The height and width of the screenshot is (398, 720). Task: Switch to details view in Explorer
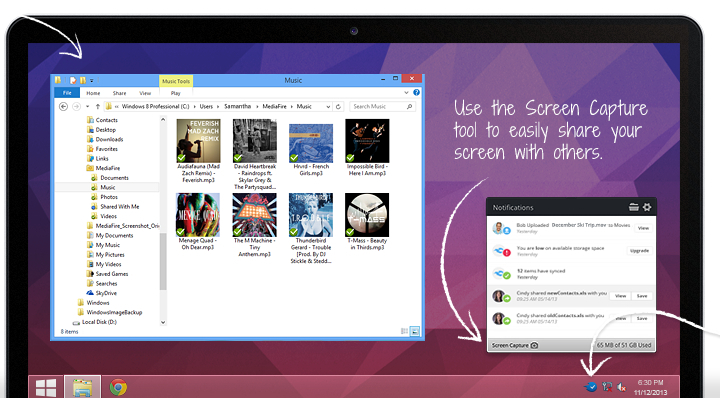405,331
